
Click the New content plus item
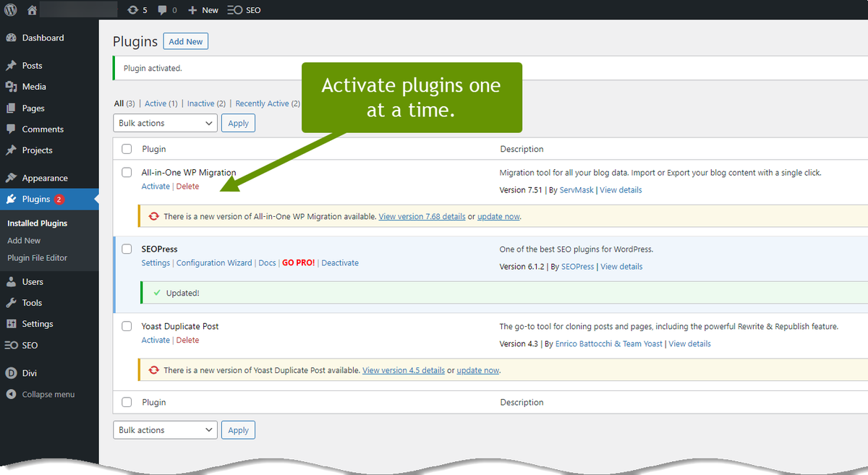tap(203, 10)
